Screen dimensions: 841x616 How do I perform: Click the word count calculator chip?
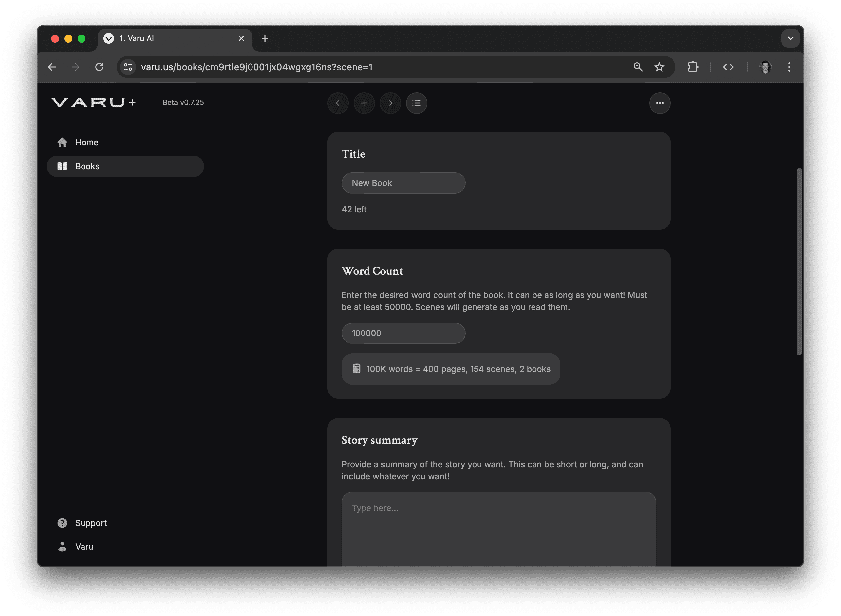450,369
